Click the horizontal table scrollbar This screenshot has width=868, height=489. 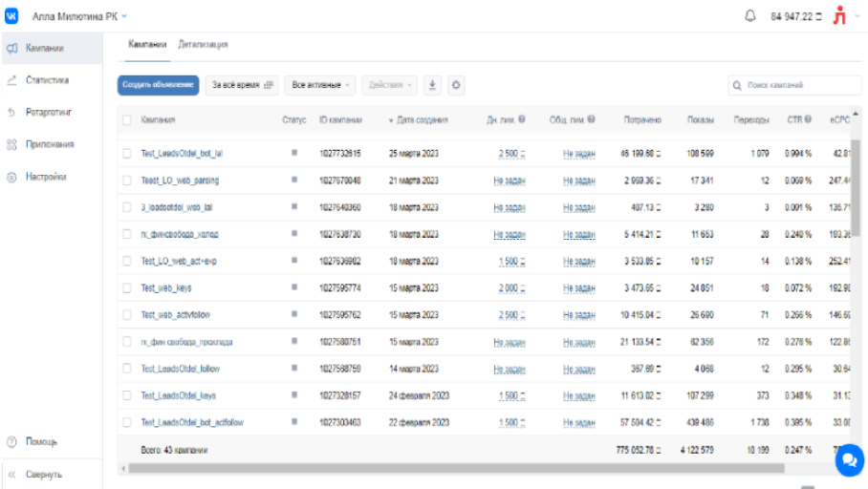456,469
